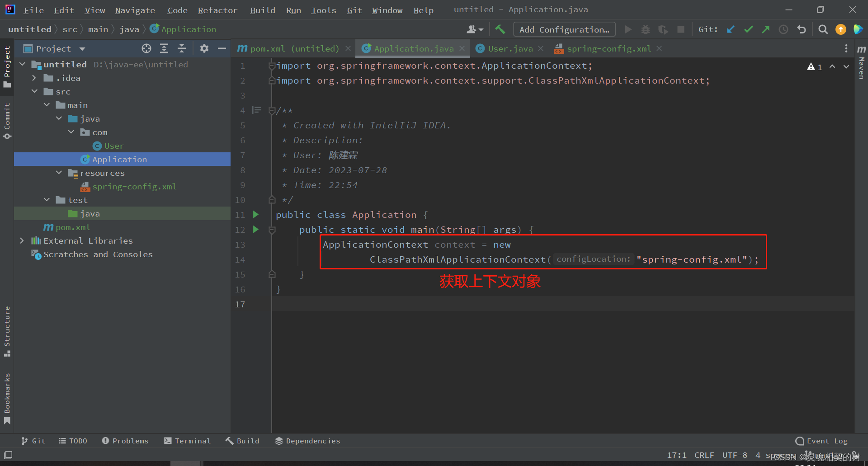Select User class in project tree
868x466 pixels.
(x=114, y=146)
